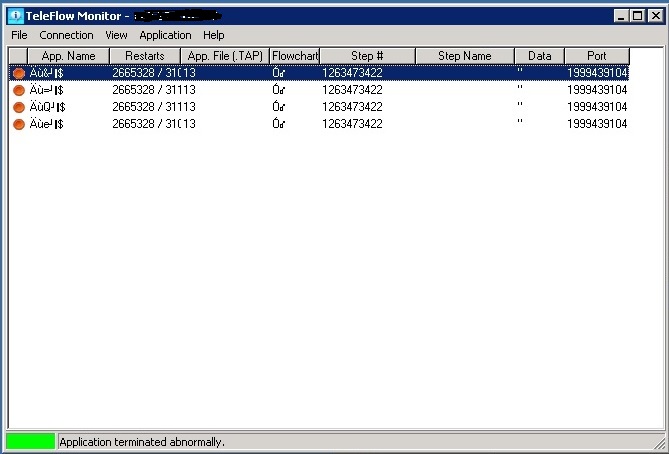Screen dimensions: 669x454
Task: Sort by the App. Name column header
Action: [68, 56]
